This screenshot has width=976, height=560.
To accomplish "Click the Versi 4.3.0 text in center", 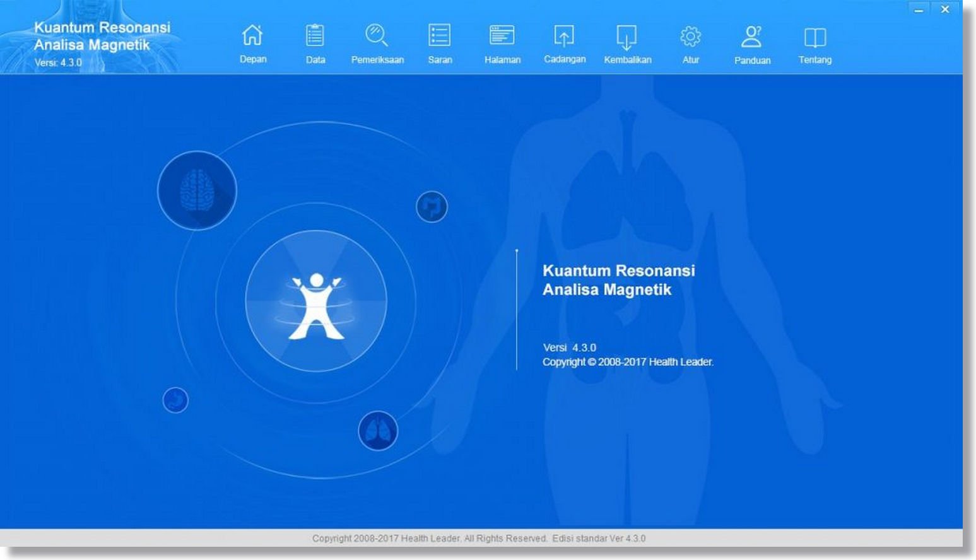I will click(x=569, y=347).
